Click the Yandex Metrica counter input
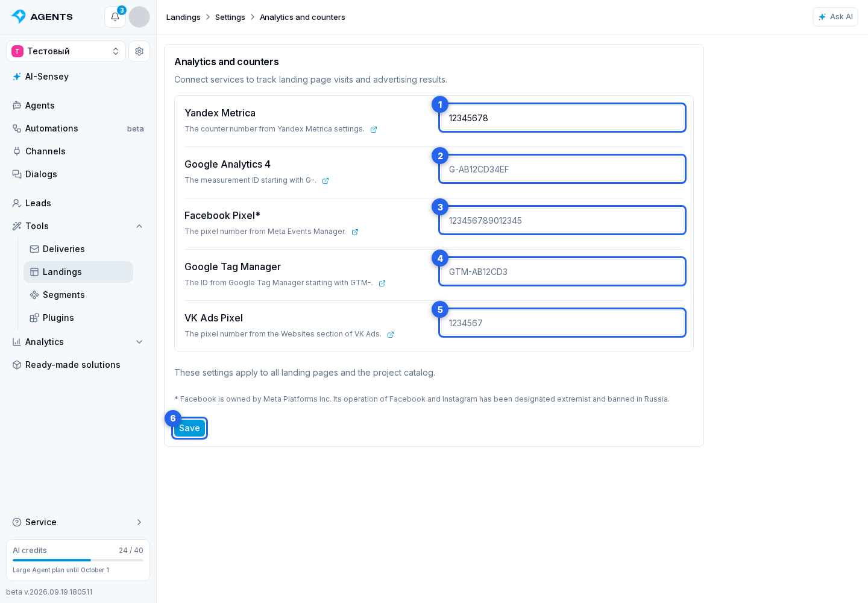 pos(562,118)
